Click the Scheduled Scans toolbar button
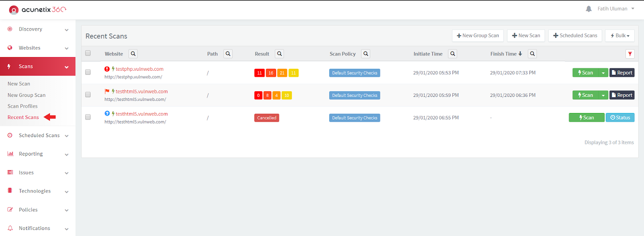Image resolution: width=644 pixels, height=236 pixels. click(575, 36)
